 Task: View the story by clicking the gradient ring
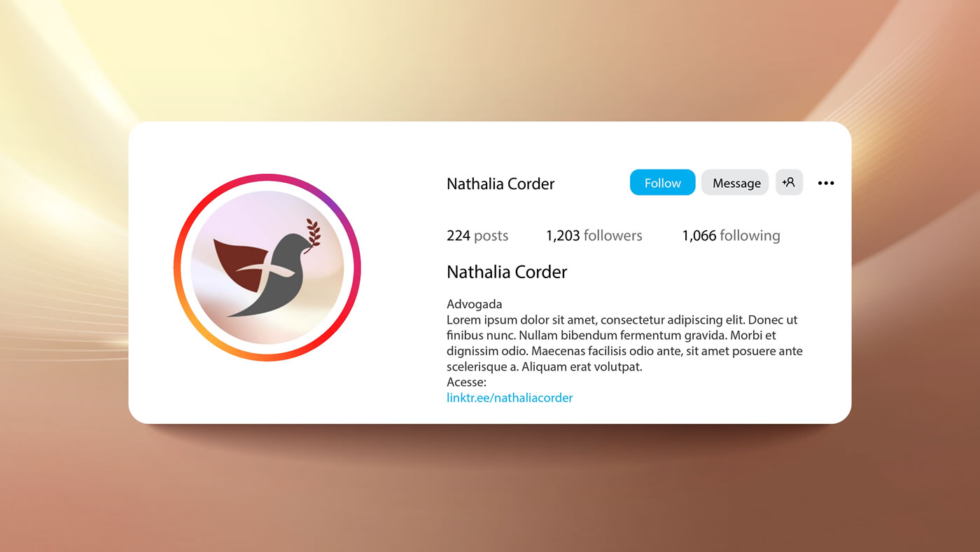(x=267, y=180)
